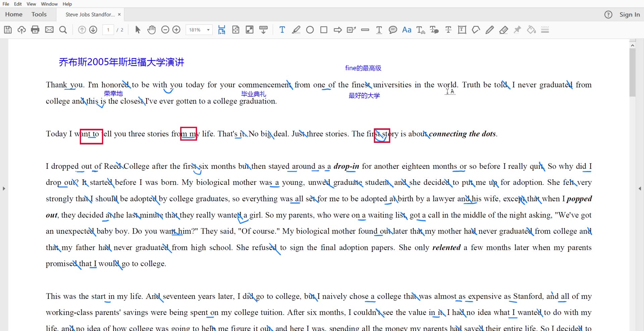
Task: Select the text callout tool
Action: tap(352, 30)
